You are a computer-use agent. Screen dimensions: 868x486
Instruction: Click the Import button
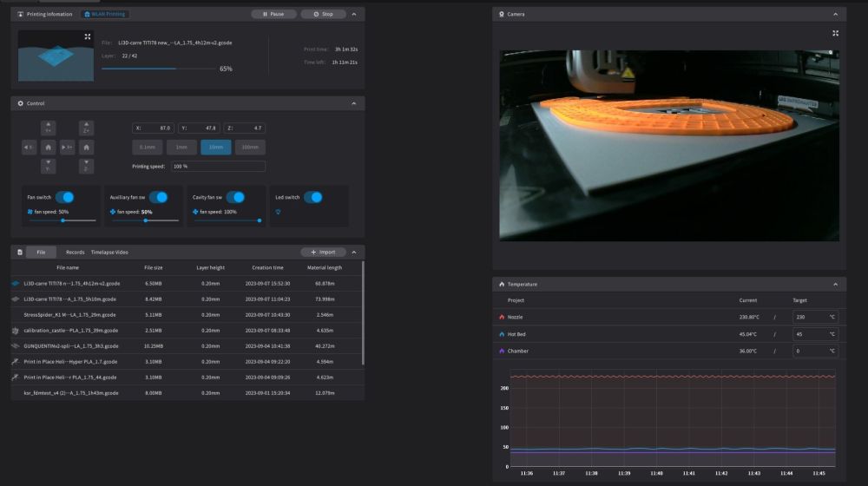coord(323,252)
